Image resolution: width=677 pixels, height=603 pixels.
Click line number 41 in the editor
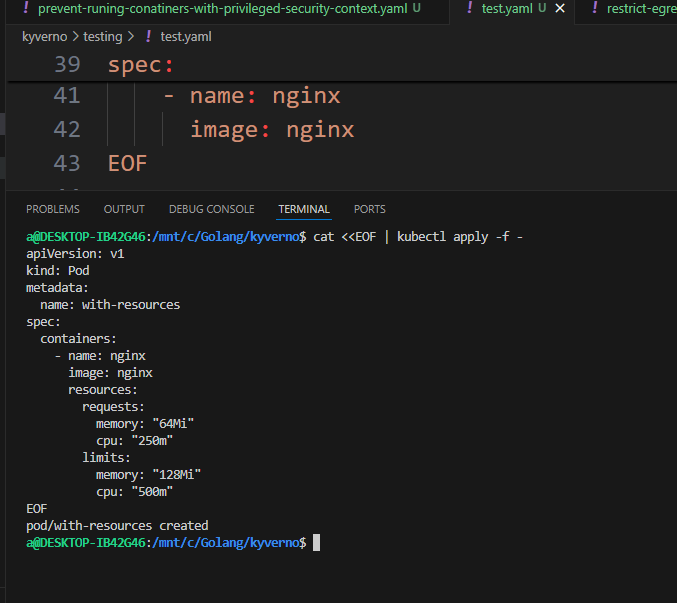click(x=67, y=95)
